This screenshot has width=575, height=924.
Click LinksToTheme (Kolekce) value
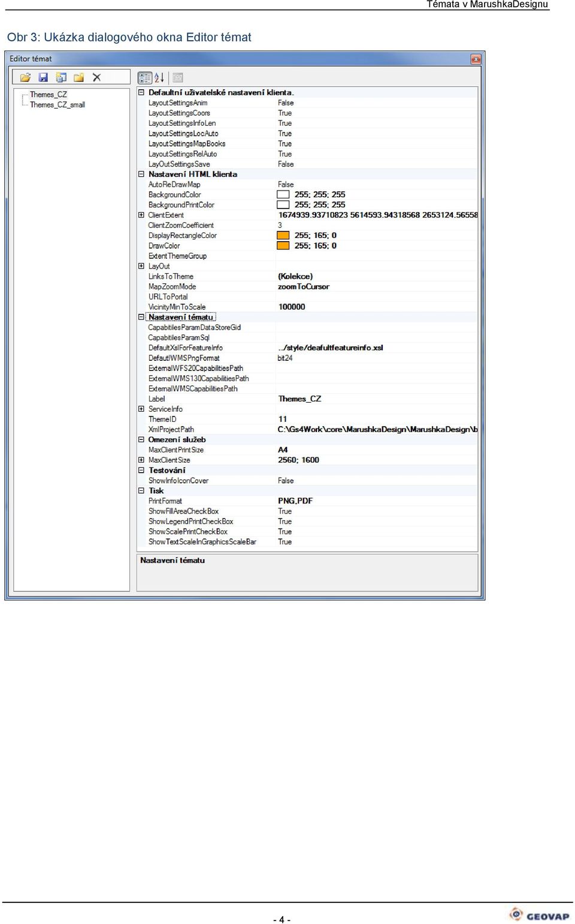295,276
